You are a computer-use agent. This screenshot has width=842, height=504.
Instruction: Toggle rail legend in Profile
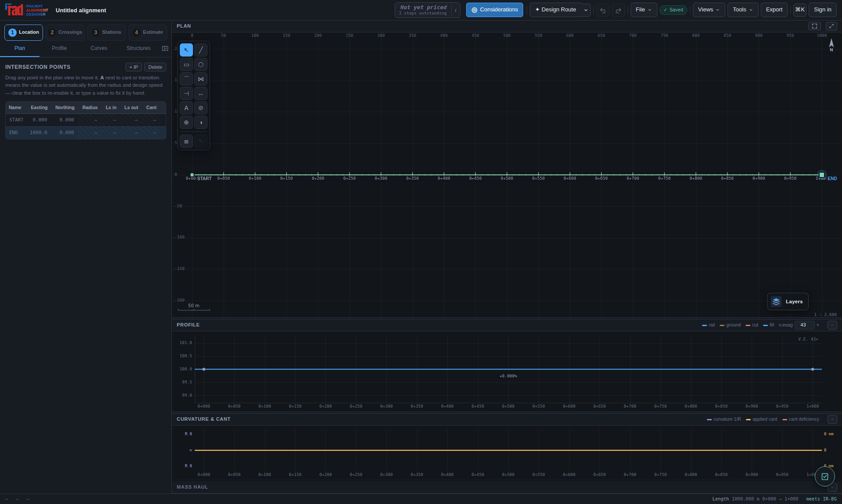708,325
